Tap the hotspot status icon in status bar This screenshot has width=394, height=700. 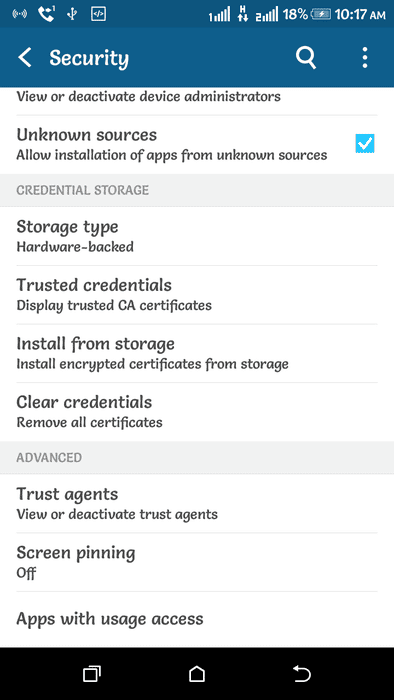point(20,14)
